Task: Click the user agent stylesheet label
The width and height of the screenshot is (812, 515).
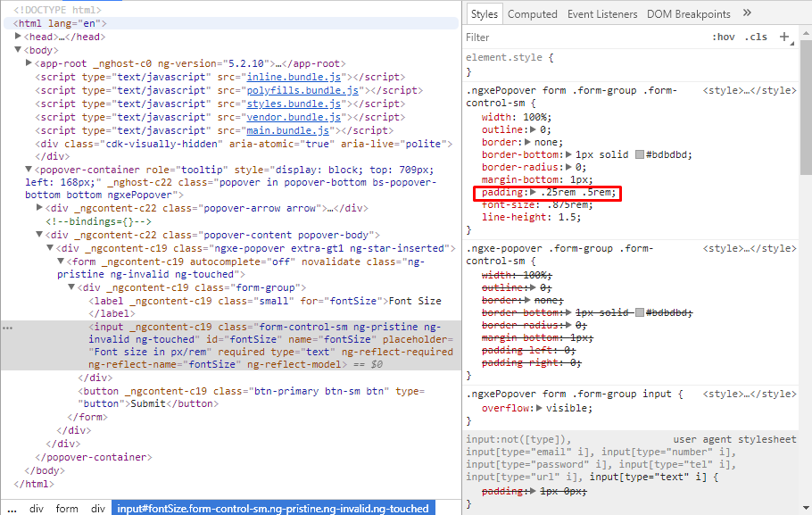Action: coord(734,439)
